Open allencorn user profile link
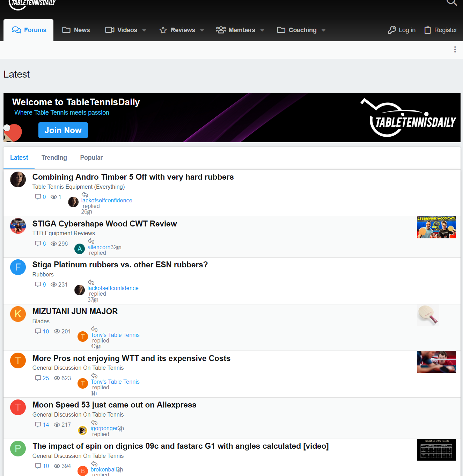 (99, 247)
